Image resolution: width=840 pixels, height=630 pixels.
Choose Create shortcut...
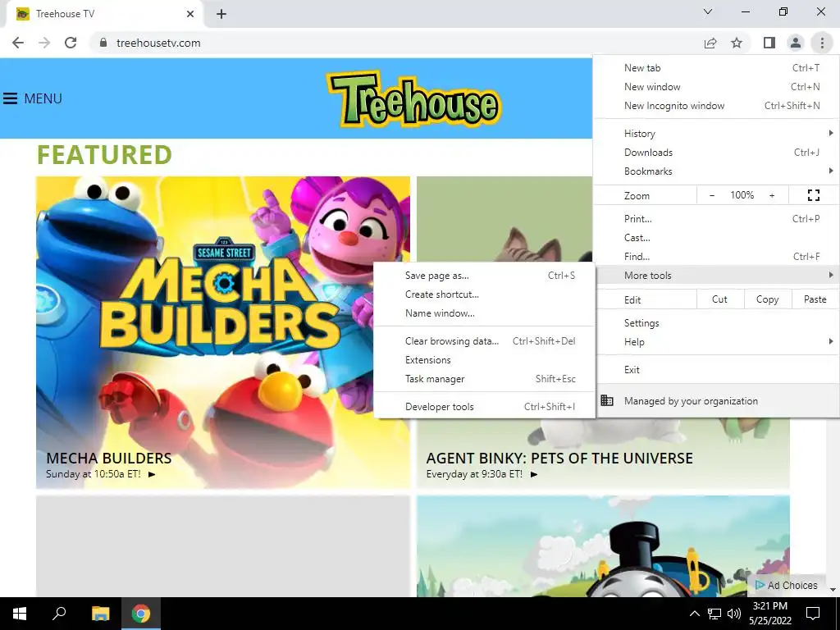[x=484, y=294]
